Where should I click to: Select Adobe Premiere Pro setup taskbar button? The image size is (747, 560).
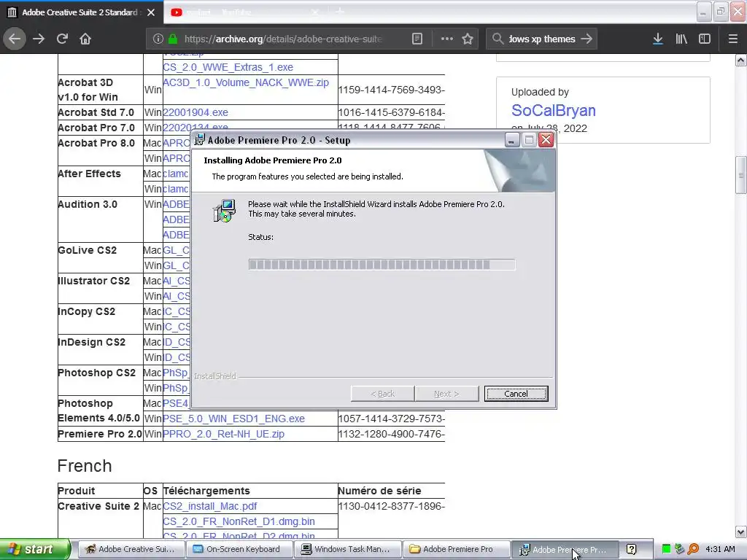(564, 550)
